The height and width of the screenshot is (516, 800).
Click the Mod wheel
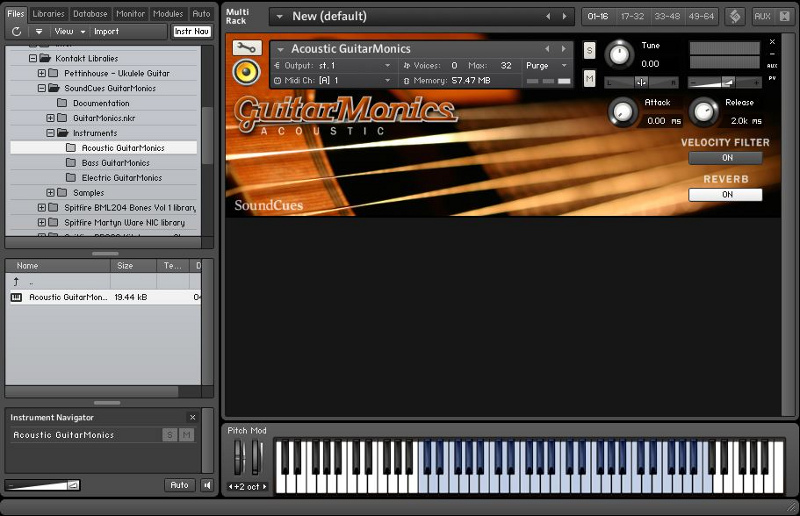pyautogui.click(x=256, y=457)
